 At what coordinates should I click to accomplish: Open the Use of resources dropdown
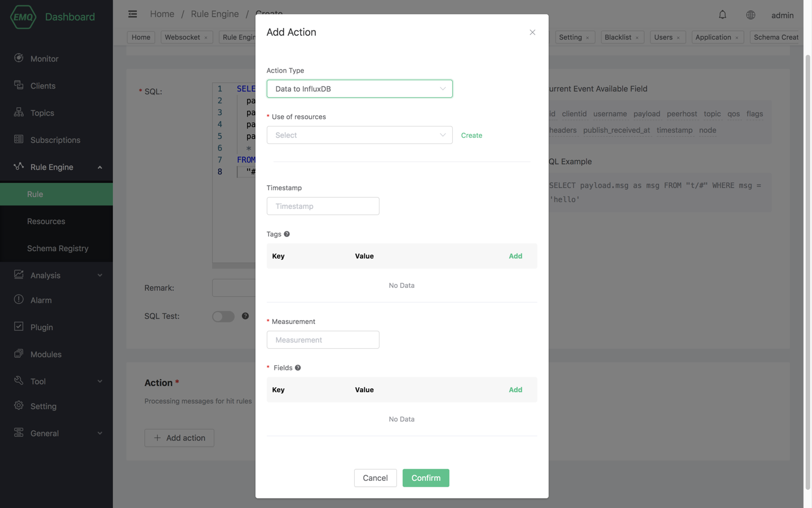pyautogui.click(x=359, y=135)
